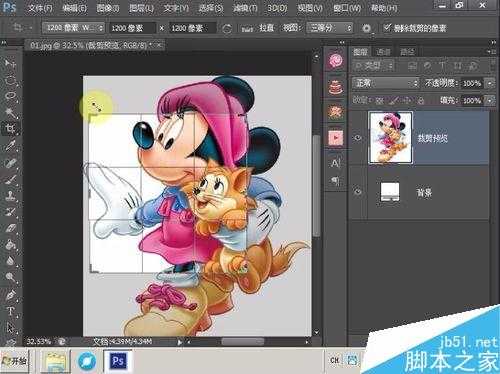Select the History Brush tool

[x=11, y=212]
